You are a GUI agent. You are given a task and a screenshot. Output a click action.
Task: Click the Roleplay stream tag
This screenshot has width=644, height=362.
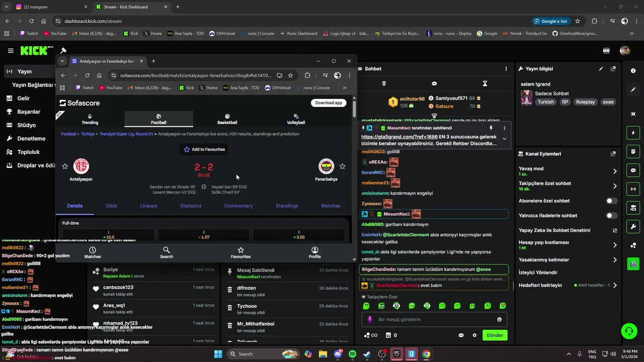coord(585,102)
